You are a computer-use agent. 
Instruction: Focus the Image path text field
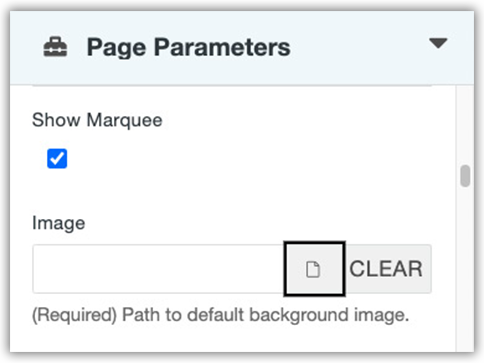pyautogui.click(x=158, y=269)
